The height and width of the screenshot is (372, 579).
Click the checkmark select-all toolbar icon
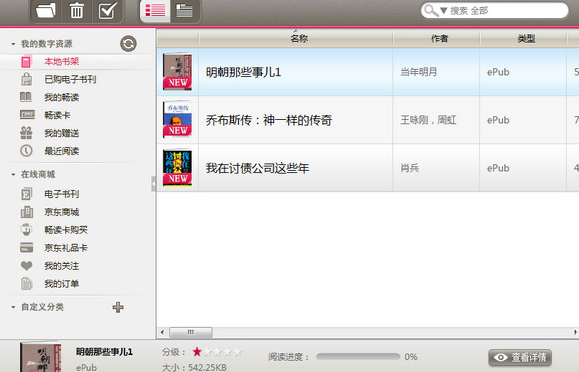tap(107, 11)
